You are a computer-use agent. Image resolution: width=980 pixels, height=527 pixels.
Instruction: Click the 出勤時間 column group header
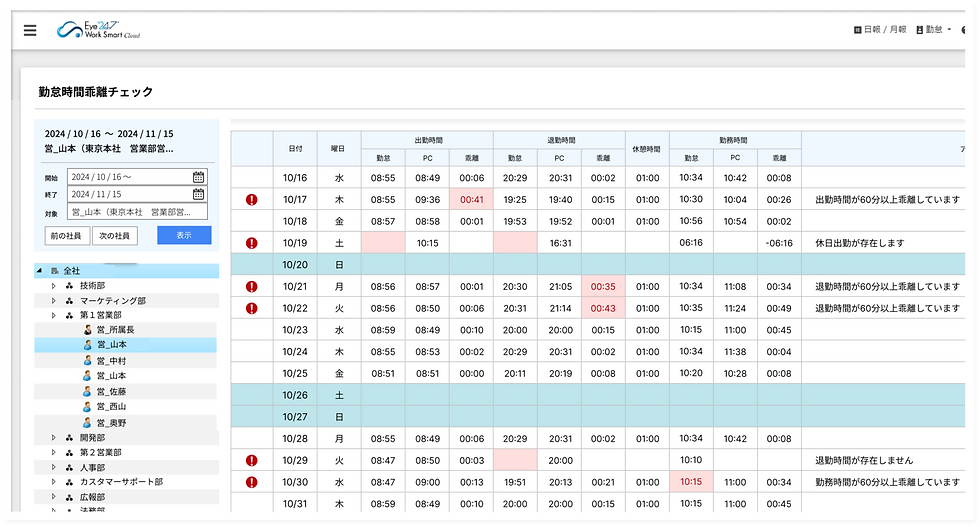(428, 141)
